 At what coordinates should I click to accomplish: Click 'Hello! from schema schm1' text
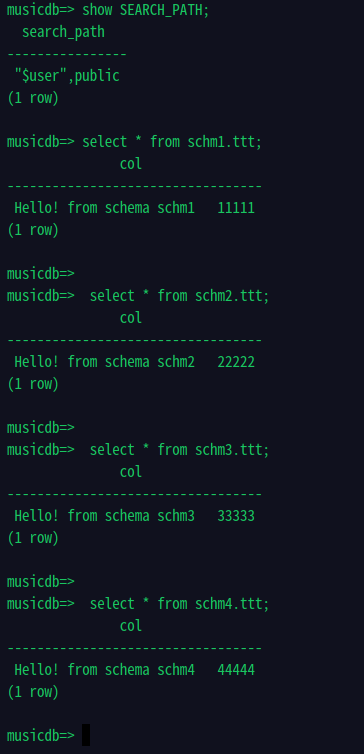[x=104, y=208]
